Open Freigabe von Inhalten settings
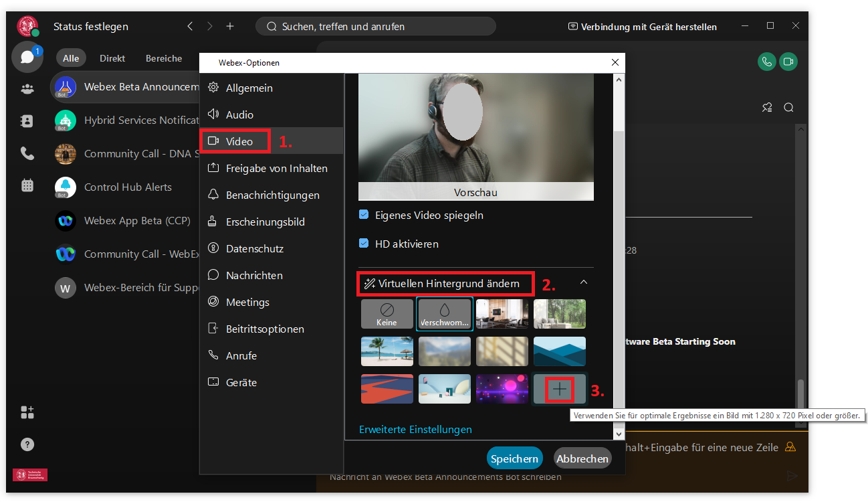The image size is (868, 502). point(272,168)
